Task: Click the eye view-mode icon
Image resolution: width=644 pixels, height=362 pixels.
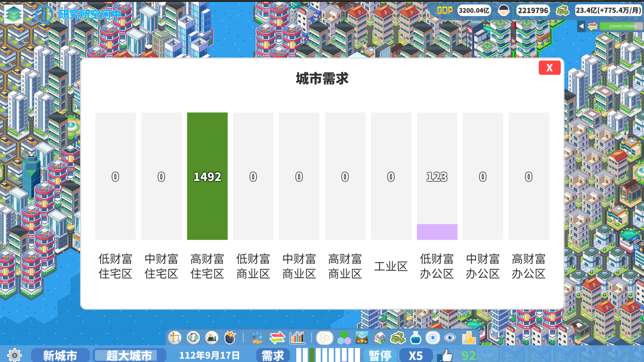Action: (x=450, y=338)
